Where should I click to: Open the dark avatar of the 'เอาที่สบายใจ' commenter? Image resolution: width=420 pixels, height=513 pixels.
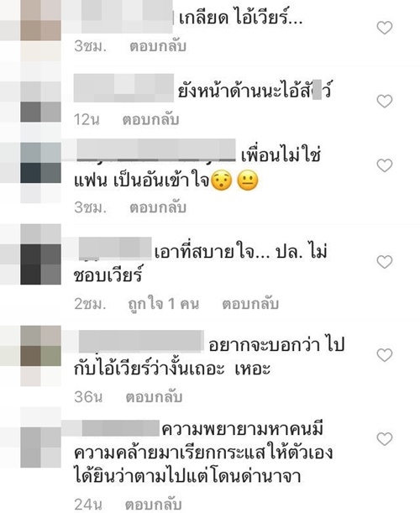[x=40, y=254]
